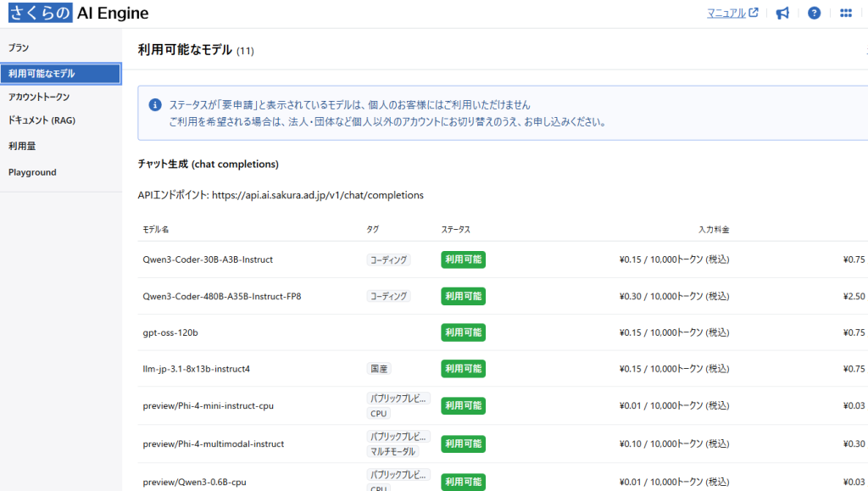Open the ドキュメント (RAG) sidebar item
The height and width of the screenshot is (491, 868).
(x=42, y=120)
